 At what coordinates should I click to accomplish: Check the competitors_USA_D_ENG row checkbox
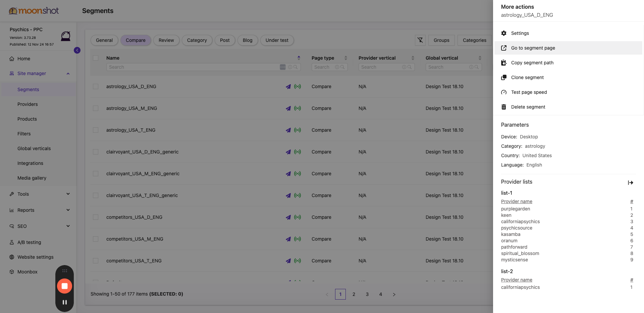[96, 217]
